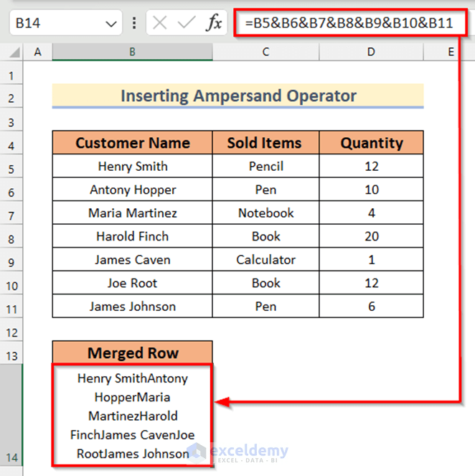Select the James Johnson cell
Viewport: 475px width, 476px height.
tap(133, 307)
